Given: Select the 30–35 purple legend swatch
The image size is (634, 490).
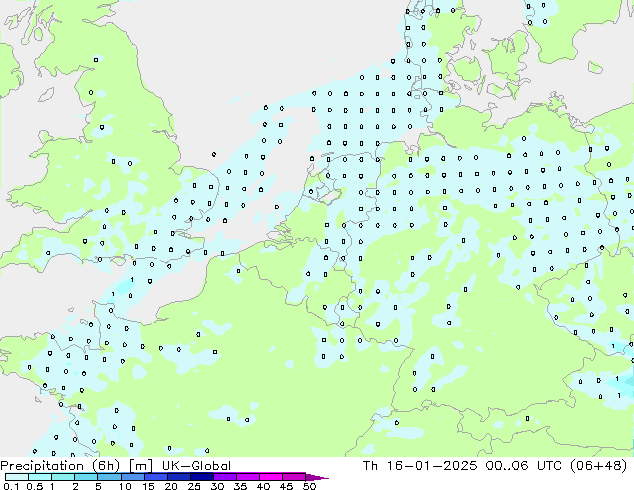Looking at the screenshot, I should [x=225, y=477].
